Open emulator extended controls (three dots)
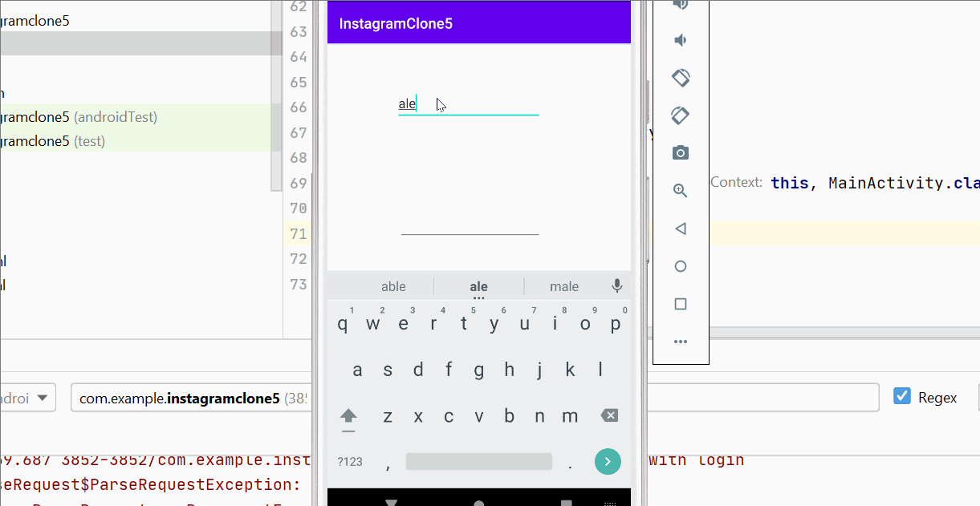This screenshot has height=506, width=980. tap(681, 342)
